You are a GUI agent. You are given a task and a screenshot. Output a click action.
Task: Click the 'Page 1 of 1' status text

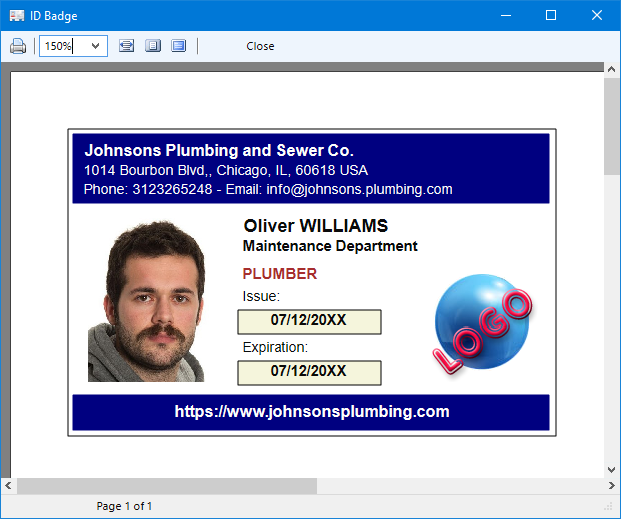tap(124, 506)
